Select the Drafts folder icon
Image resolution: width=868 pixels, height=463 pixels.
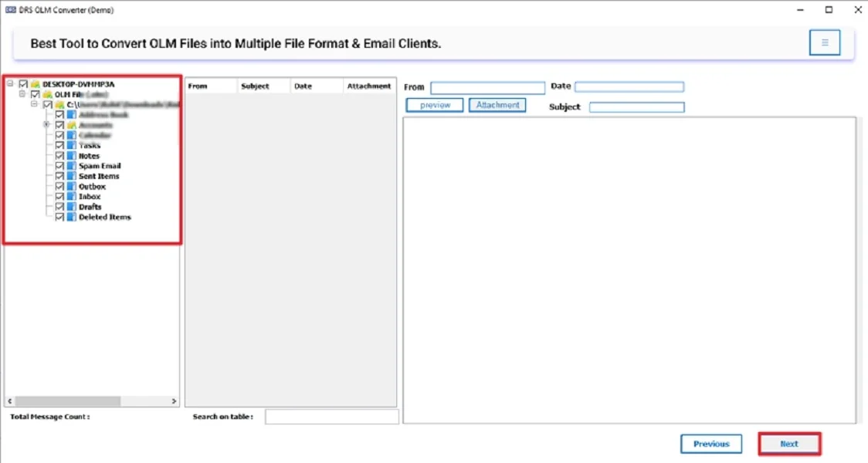[71, 207]
